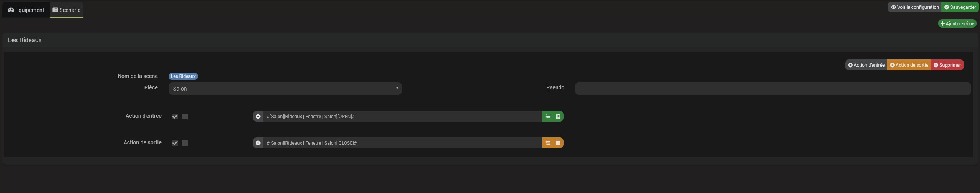Screen dimensions: 980x193
Task: Select the Scénario tab
Action: (67, 10)
